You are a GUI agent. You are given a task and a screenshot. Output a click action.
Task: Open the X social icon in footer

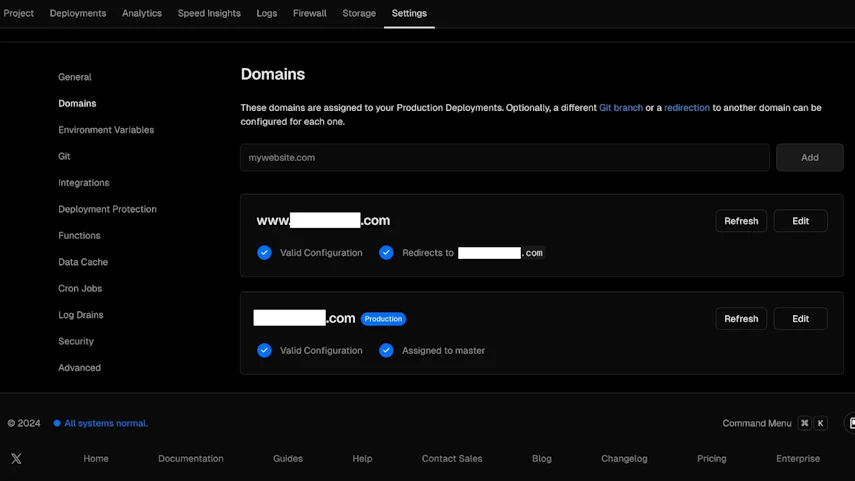click(x=16, y=459)
